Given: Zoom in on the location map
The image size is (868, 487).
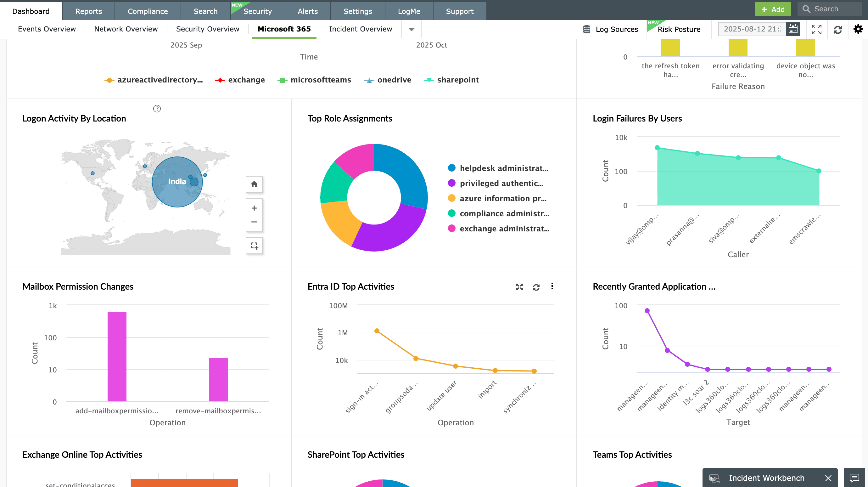Looking at the screenshot, I should [x=254, y=208].
